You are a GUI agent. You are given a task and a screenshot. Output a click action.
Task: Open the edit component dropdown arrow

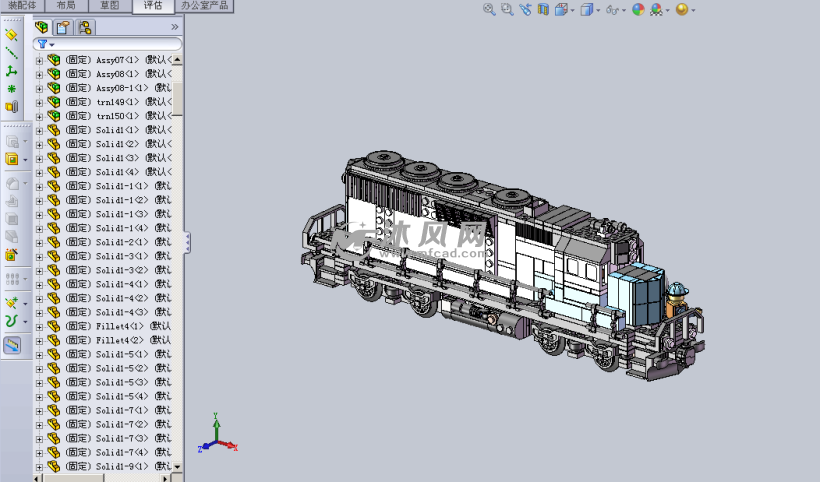click(x=25, y=160)
